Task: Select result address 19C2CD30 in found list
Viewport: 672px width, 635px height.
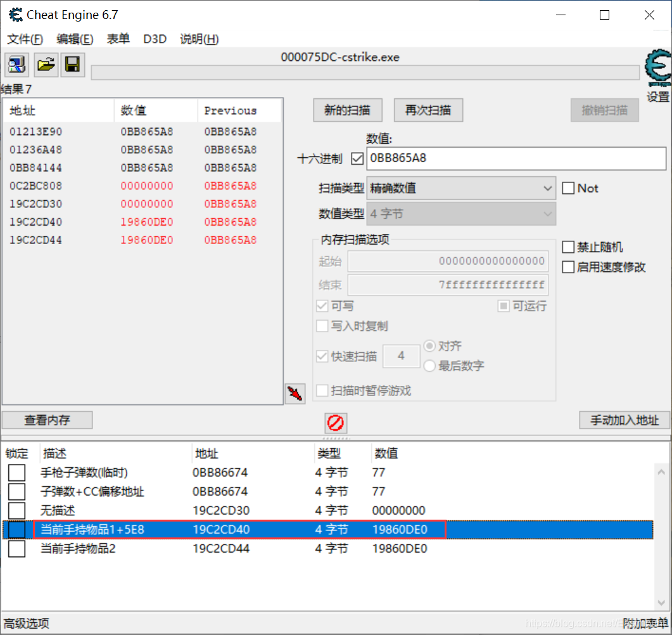Action: click(x=36, y=203)
